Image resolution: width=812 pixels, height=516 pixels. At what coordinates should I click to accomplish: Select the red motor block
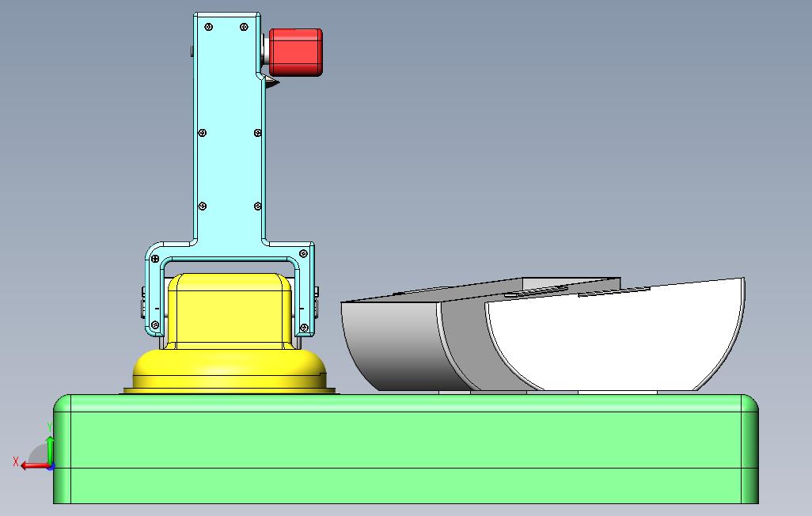tap(296, 52)
